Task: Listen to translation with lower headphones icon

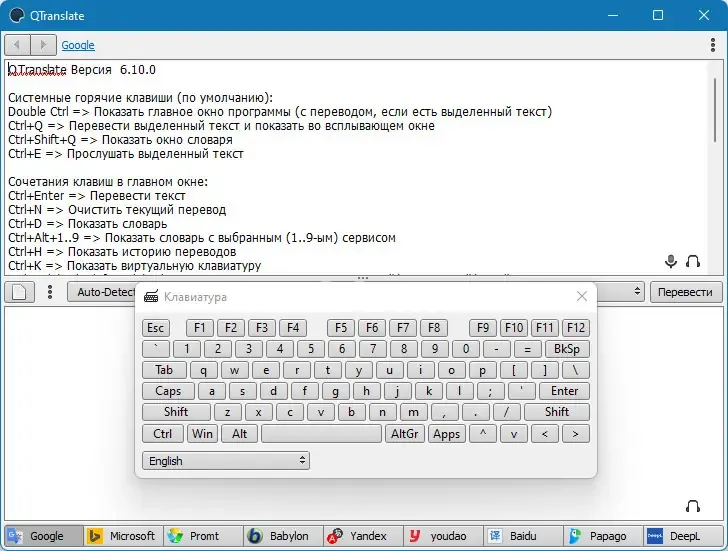Action: (693, 506)
